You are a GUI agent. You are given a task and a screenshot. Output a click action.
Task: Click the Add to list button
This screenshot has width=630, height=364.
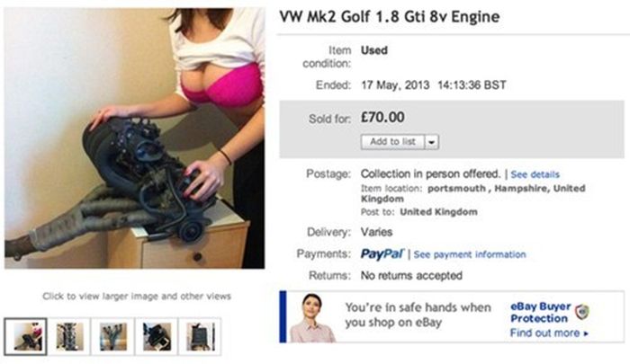[x=393, y=142]
